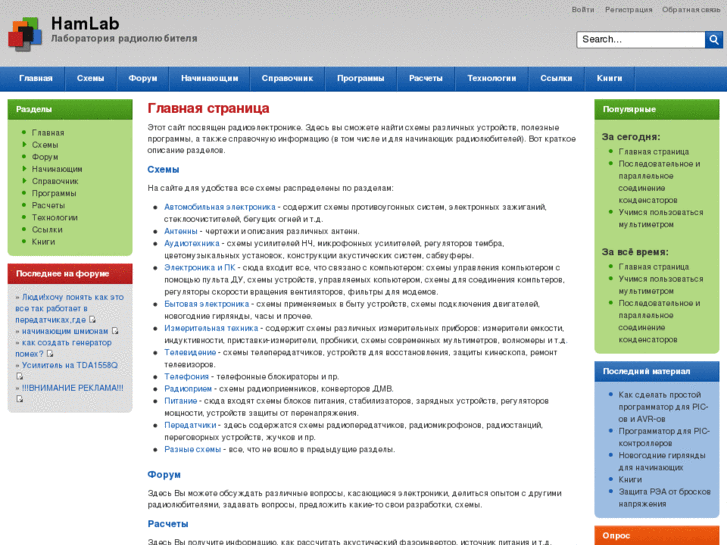Screen dimensions: 727x545
Task: Open the last-post icon after 'начинающим шмионам'
Action: coord(115,331)
